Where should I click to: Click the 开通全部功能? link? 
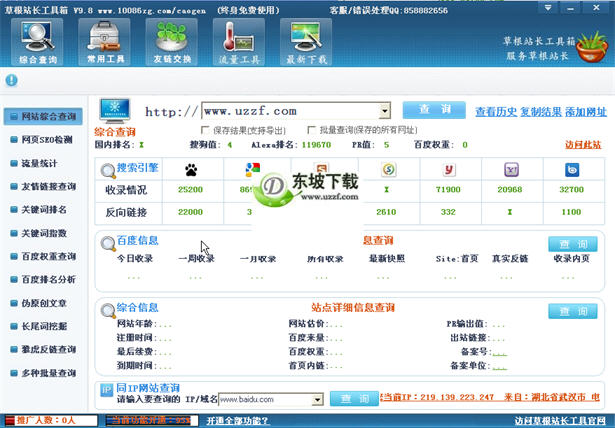pos(237,421)
